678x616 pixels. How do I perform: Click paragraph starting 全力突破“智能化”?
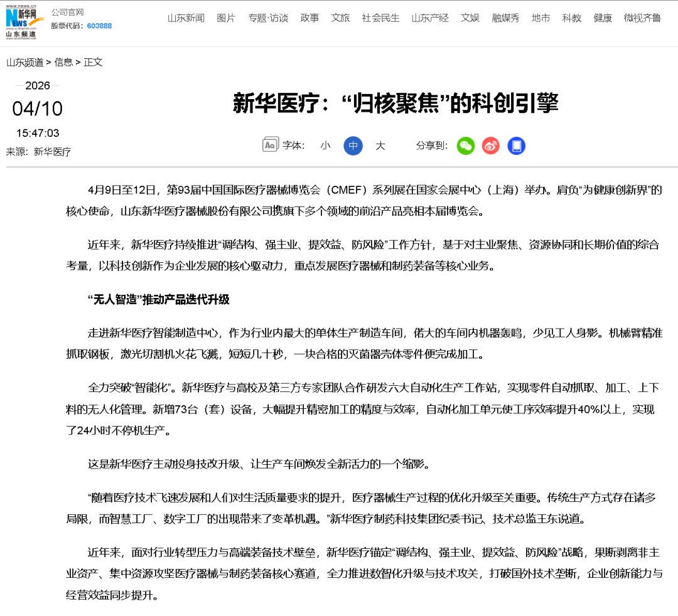tap(362, 409)
